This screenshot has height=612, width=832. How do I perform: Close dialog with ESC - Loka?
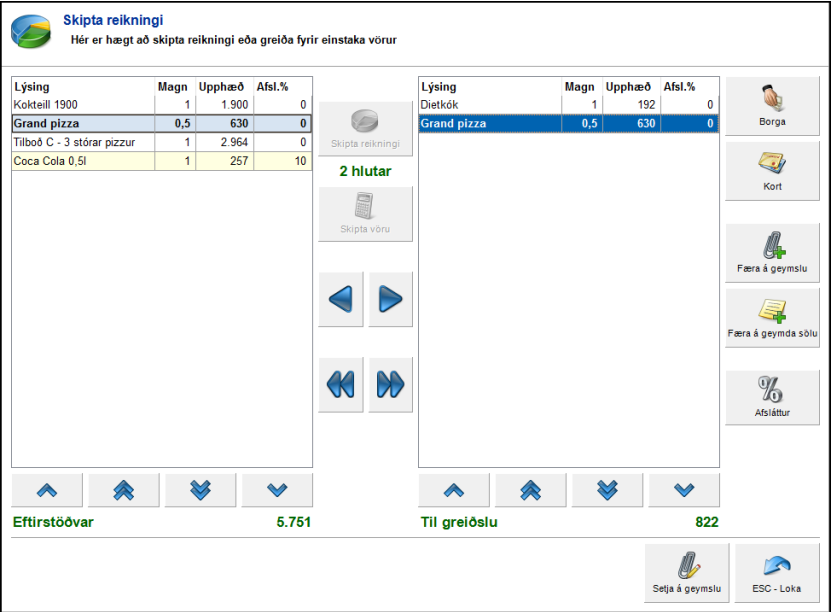coord(776,572)
